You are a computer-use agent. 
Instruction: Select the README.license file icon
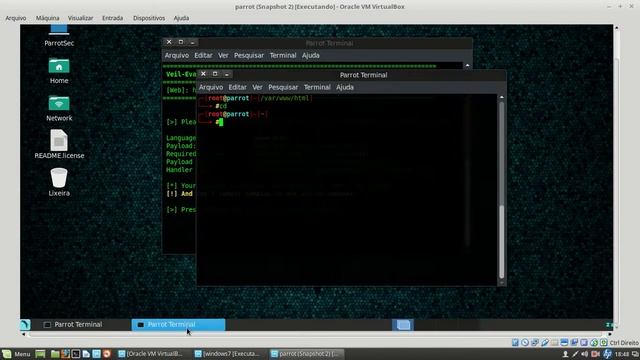(59, 144)
